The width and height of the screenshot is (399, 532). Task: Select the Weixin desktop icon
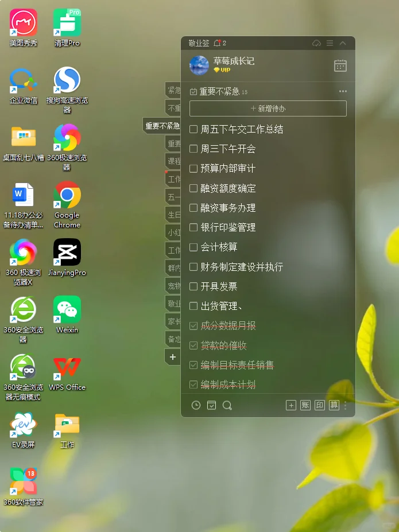[67, 314]
